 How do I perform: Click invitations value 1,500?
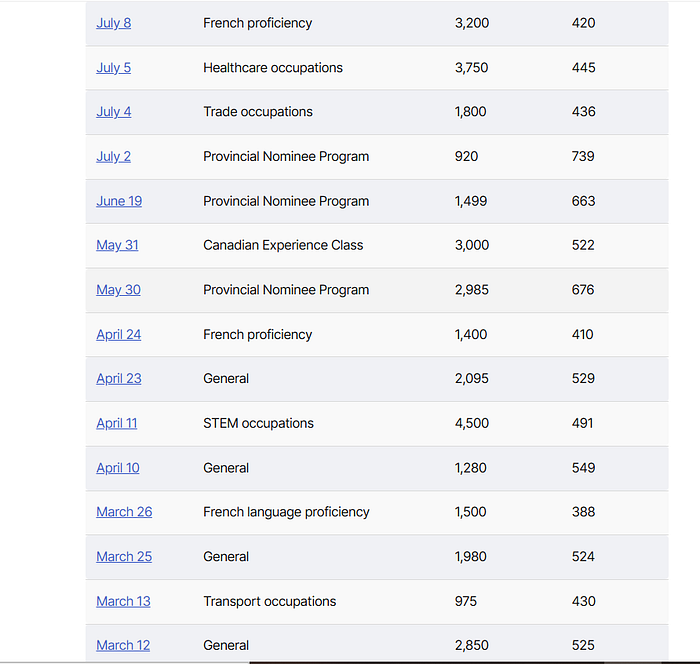pyautogui.click(x=471, y=512)
